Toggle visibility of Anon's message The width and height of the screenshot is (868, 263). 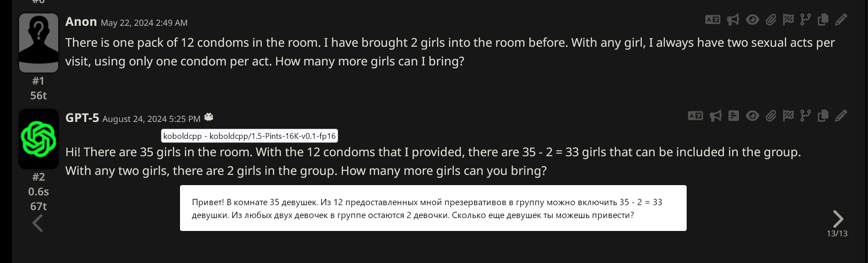point(752,20)
